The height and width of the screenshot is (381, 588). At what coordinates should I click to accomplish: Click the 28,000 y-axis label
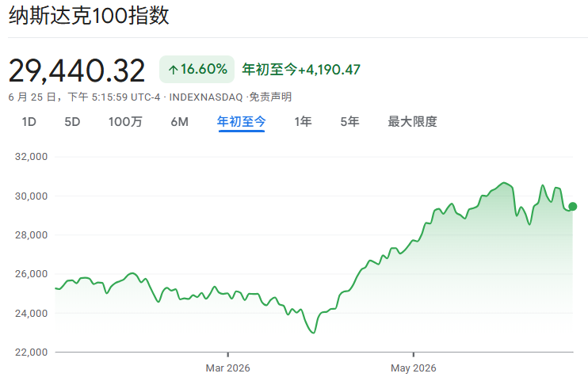tap(31, 235)
